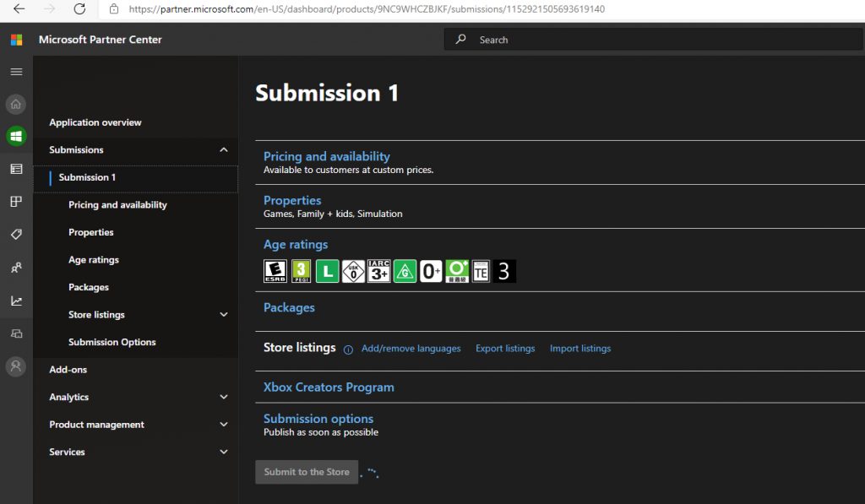Click the Export listings link
This screenshot has width=865, height=504.
pos(505,349)
